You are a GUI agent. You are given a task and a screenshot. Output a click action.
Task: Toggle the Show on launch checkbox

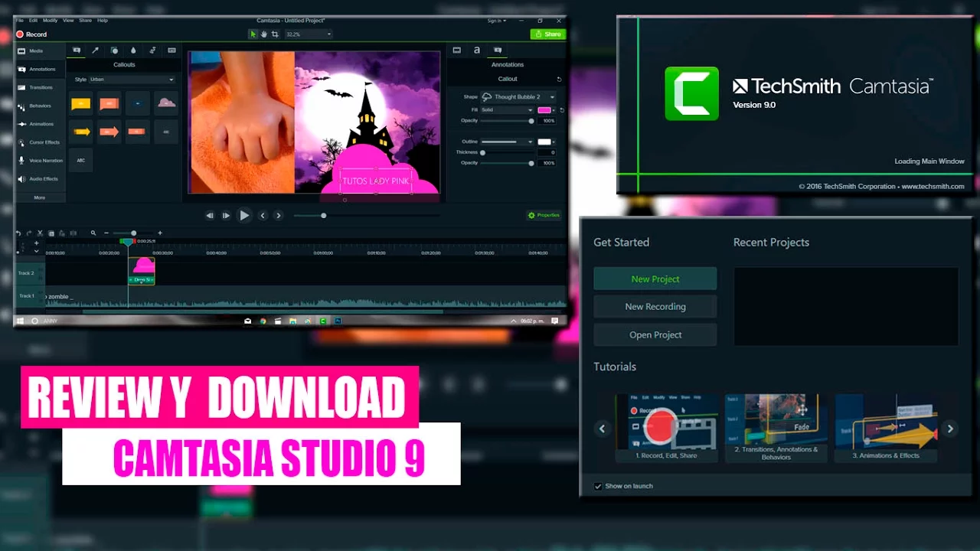click(x=599, y=486)
